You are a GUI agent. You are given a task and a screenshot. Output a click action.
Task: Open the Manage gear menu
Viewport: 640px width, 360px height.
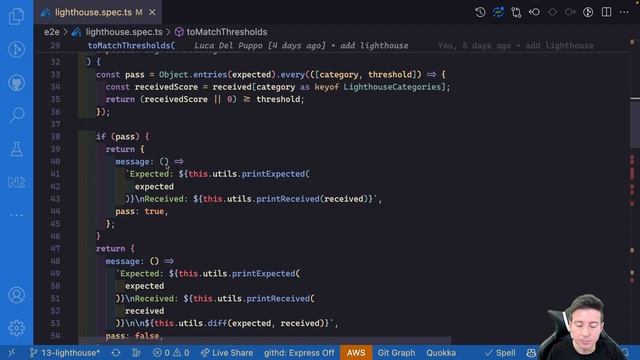(x=16, y=328)
